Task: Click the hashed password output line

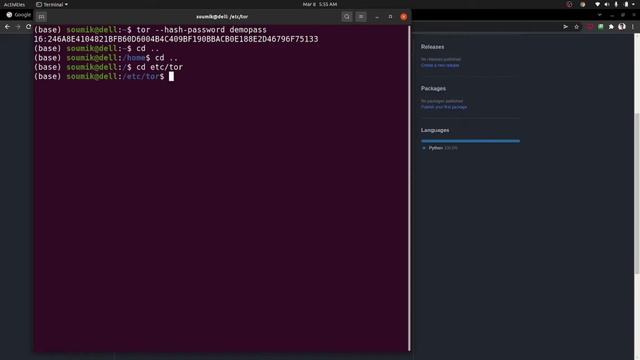Action: [176, 39]
